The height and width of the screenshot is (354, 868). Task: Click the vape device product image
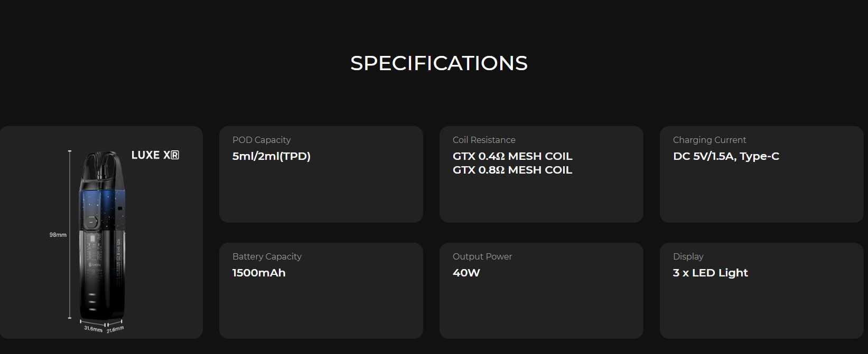pyautogui.click(x=102, y=237)
